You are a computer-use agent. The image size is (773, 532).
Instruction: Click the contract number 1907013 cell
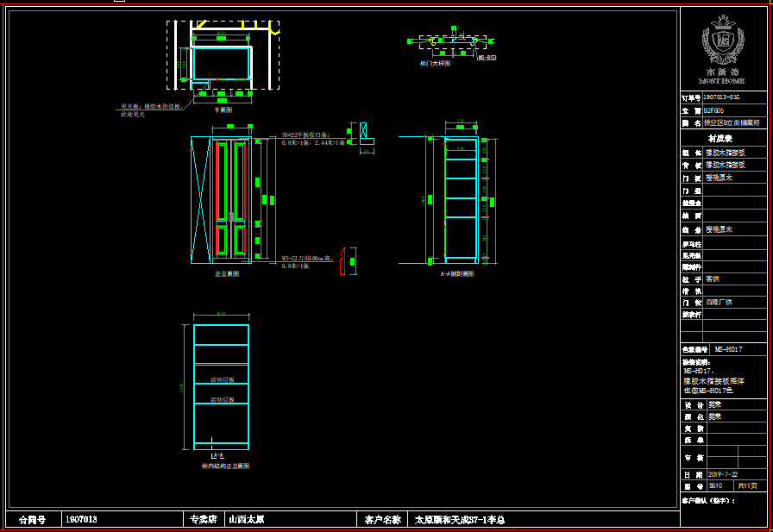(82, 520)
